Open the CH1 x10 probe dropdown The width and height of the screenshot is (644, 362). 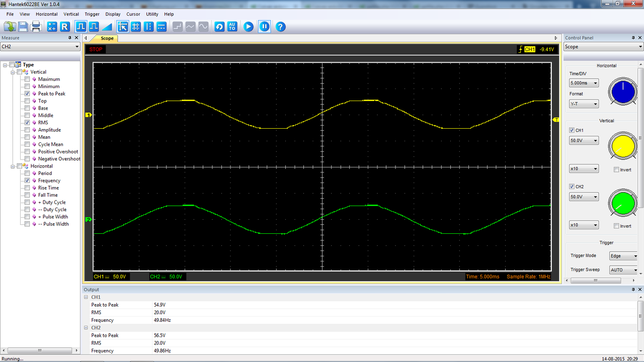[584, 169]
